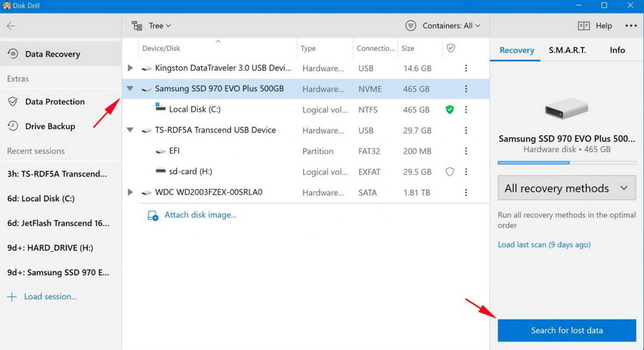Click the shield icon on sd-card (H:) row
The image size is (644, 350).
coord(449,172)
